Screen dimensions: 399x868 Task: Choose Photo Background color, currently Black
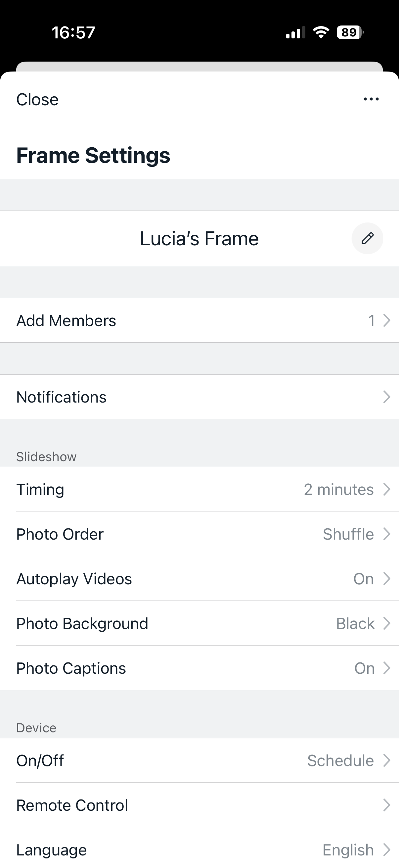click(355, 623)
